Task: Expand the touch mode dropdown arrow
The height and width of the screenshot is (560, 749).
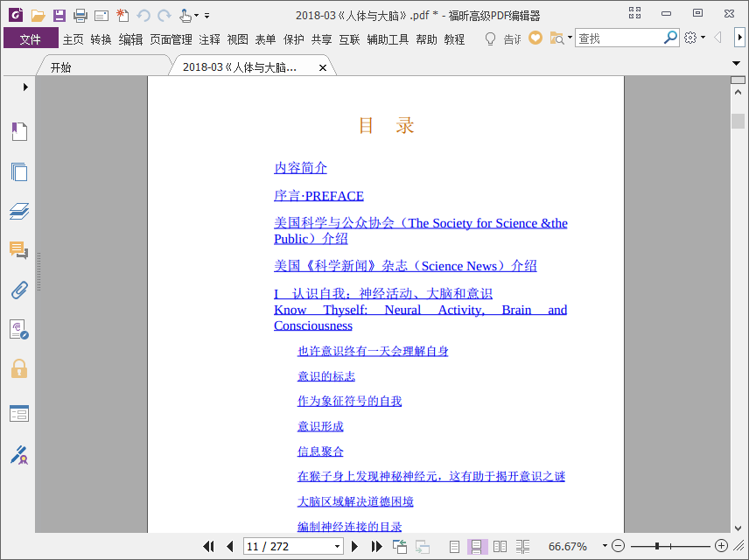Action: (x=196, y=16)
